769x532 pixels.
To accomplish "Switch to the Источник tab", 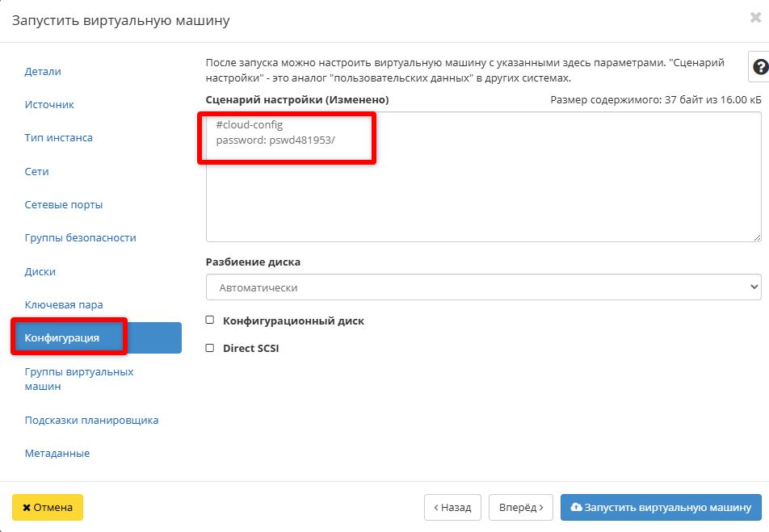I will 49,104.
